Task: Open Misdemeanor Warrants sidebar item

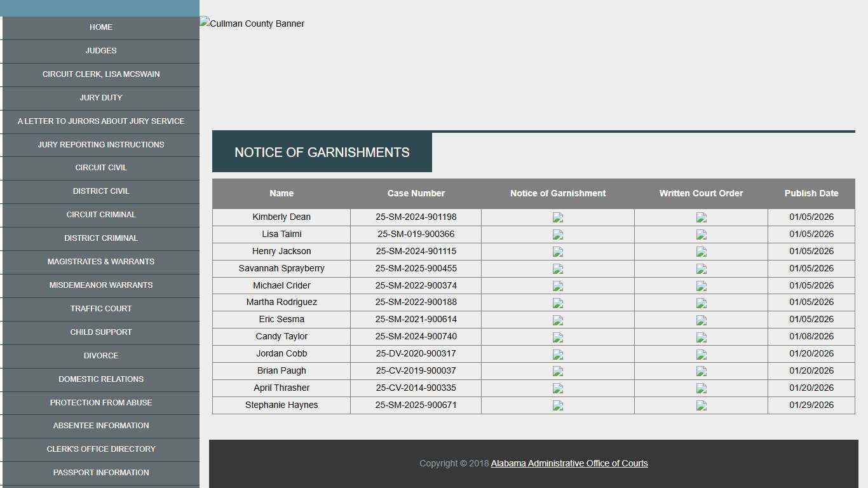Action: [101, 285]
